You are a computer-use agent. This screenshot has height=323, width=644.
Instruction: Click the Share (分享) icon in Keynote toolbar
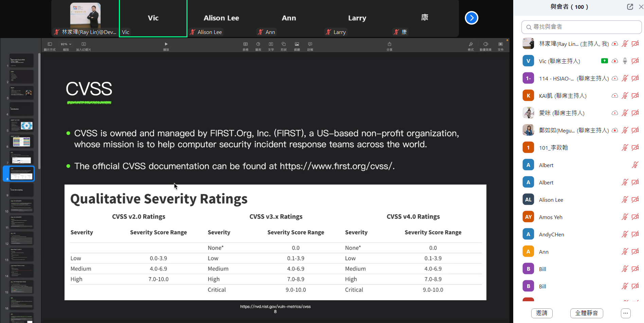pyautogui.click(x=389, y=44)
